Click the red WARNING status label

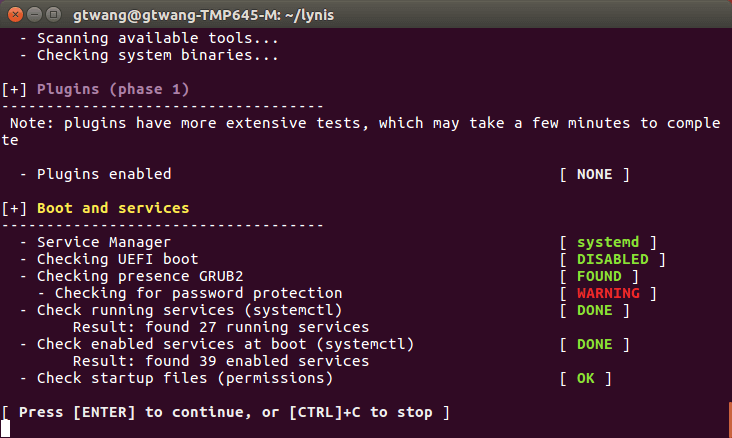point(607,293)
